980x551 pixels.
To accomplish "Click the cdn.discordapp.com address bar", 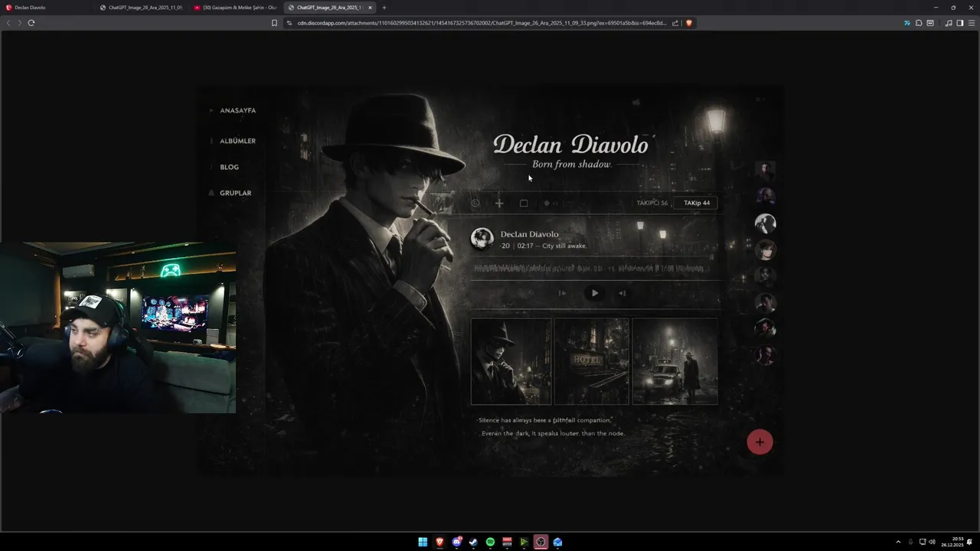I will tap(481, 23).
